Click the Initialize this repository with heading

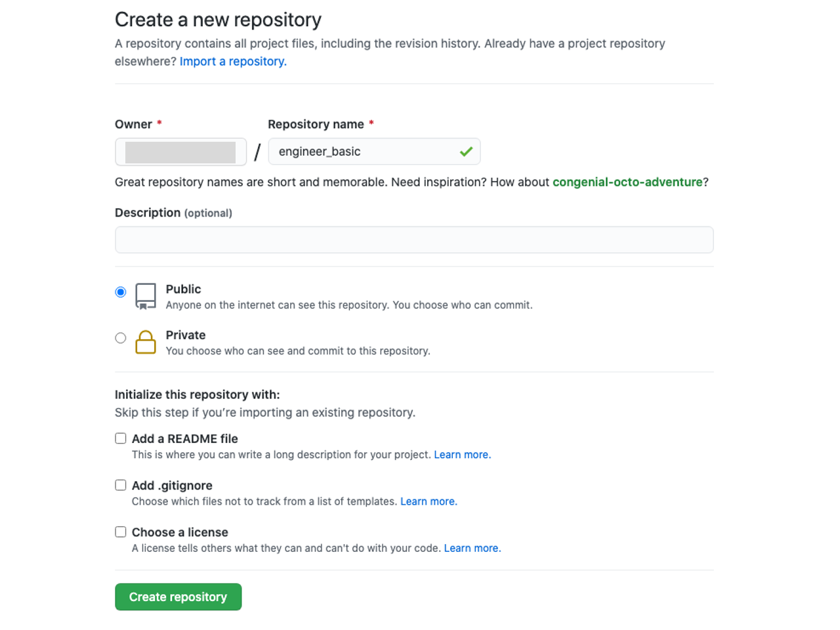pyautogui.click(x=198, y=394)
